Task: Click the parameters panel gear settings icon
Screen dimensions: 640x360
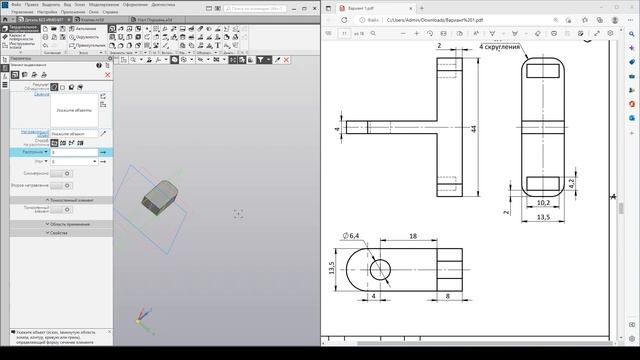Action: tap(109, 59)
